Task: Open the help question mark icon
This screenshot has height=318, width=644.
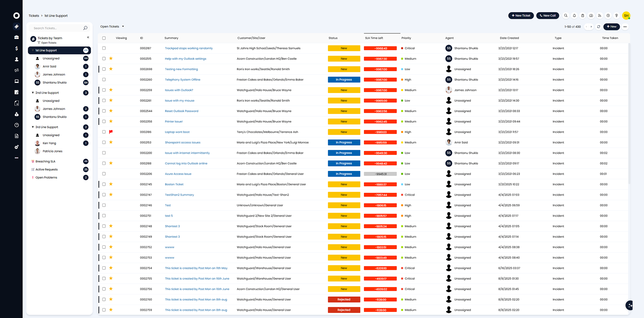Action: point(616,15)
